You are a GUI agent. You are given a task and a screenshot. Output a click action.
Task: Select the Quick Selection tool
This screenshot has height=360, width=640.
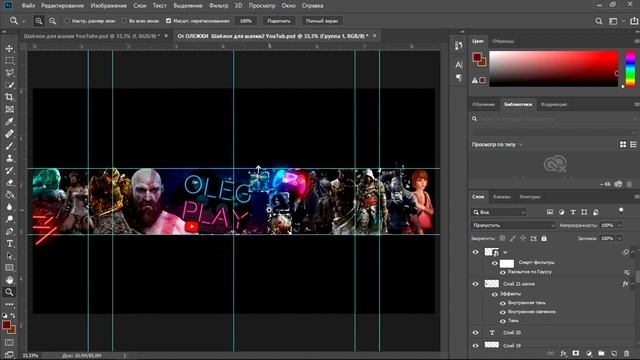tap(9, 85)
